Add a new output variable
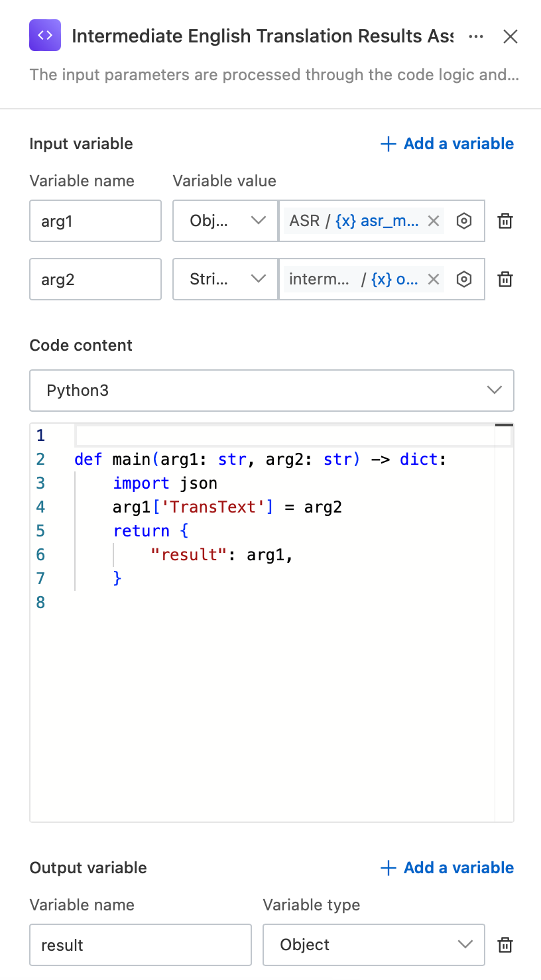541x980 pixels. 447,868
